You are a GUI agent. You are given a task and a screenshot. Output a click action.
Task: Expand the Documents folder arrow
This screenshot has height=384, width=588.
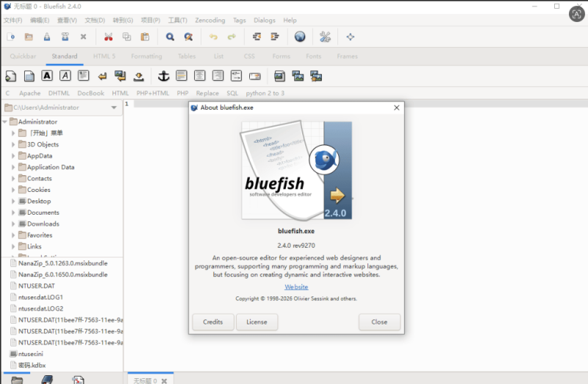tap(13, 213)
